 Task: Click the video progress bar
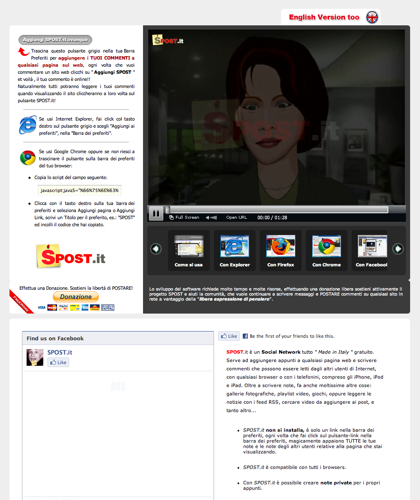pos(277,209)
